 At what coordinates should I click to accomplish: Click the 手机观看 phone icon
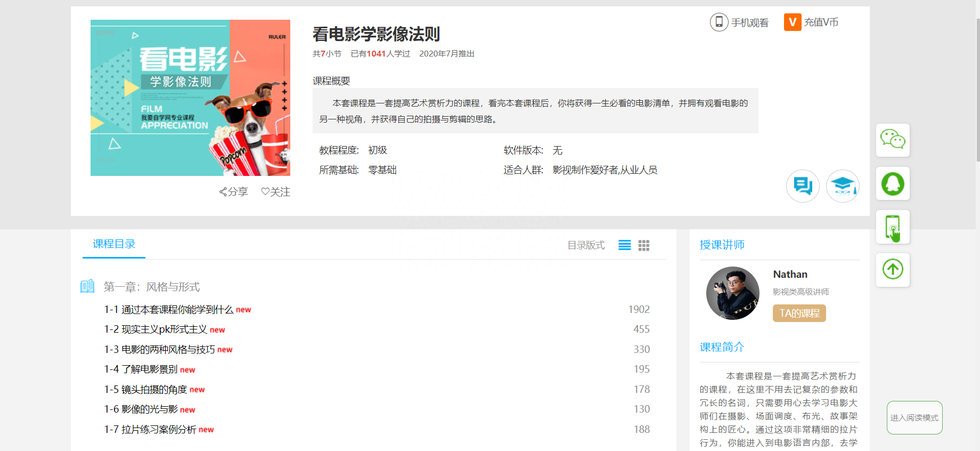click(x=719, y=22)
